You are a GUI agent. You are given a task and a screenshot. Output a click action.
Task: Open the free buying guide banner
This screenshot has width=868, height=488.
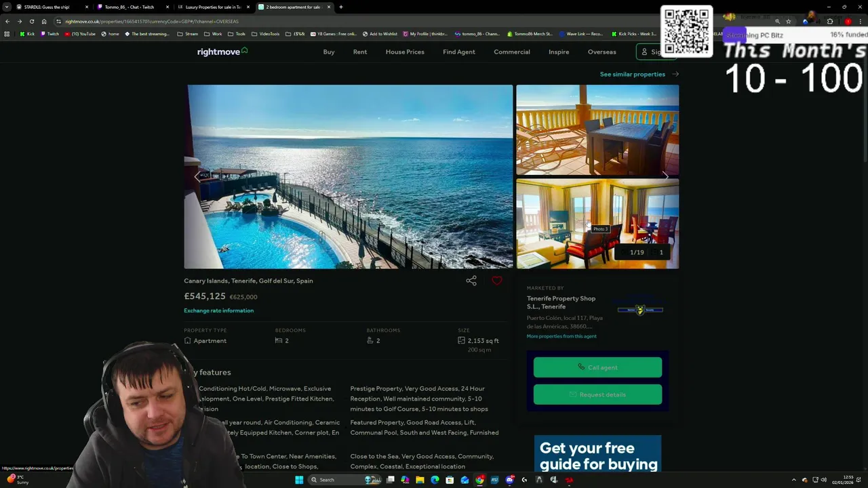pos(597,454)
